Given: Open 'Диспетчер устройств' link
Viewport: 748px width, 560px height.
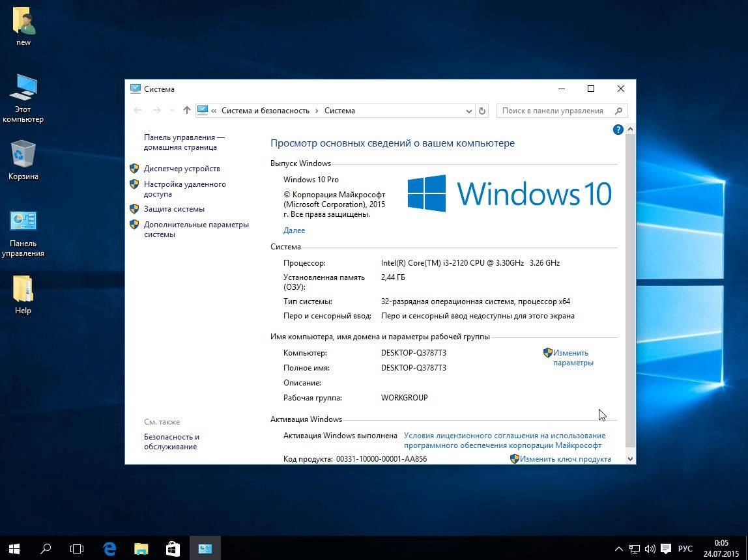Looking at the screenshot, I should (182, 169).
